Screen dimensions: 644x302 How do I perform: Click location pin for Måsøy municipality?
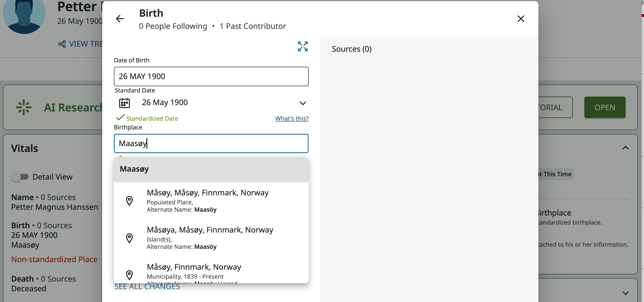tap(129, 275)
